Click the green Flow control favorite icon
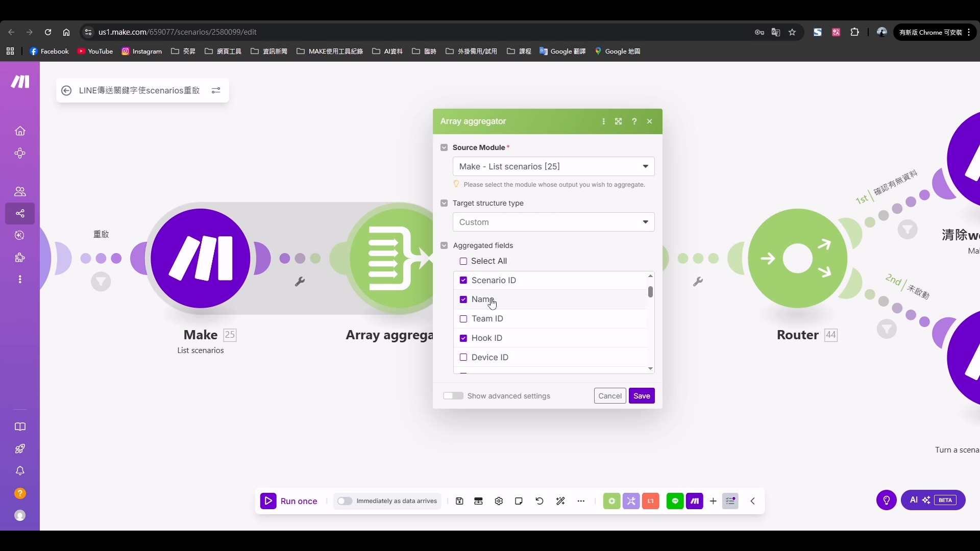Viewport: 980px width, 551px height. pos(611,501)
